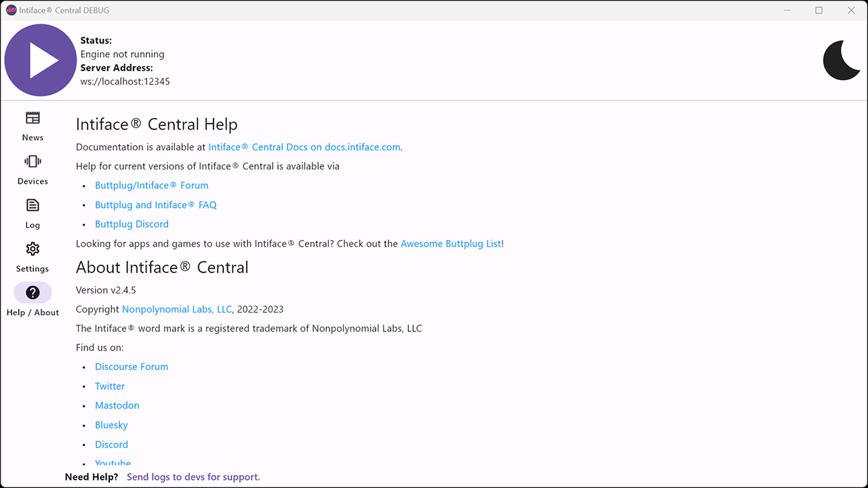Toggle dark mode with the moon icon
The image size is (868, 488).
tap(842, 60)
